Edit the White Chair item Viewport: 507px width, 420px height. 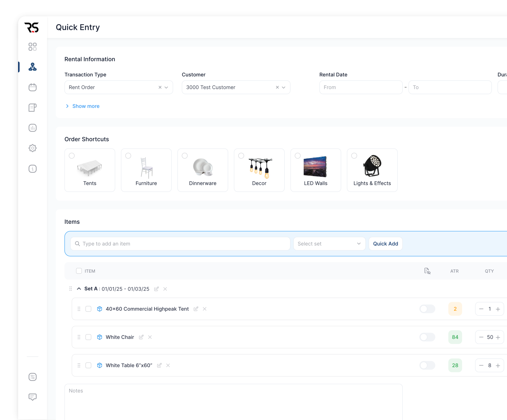141,337
